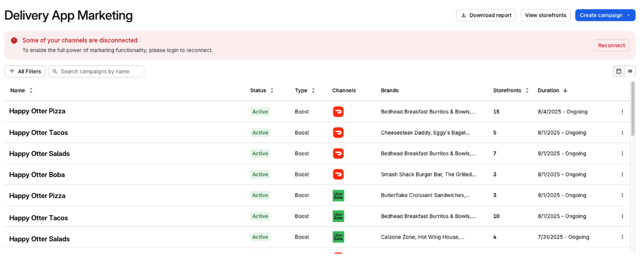
Task: Click the red alert icon in disconnected banner
Action: [x=14, y=40]
